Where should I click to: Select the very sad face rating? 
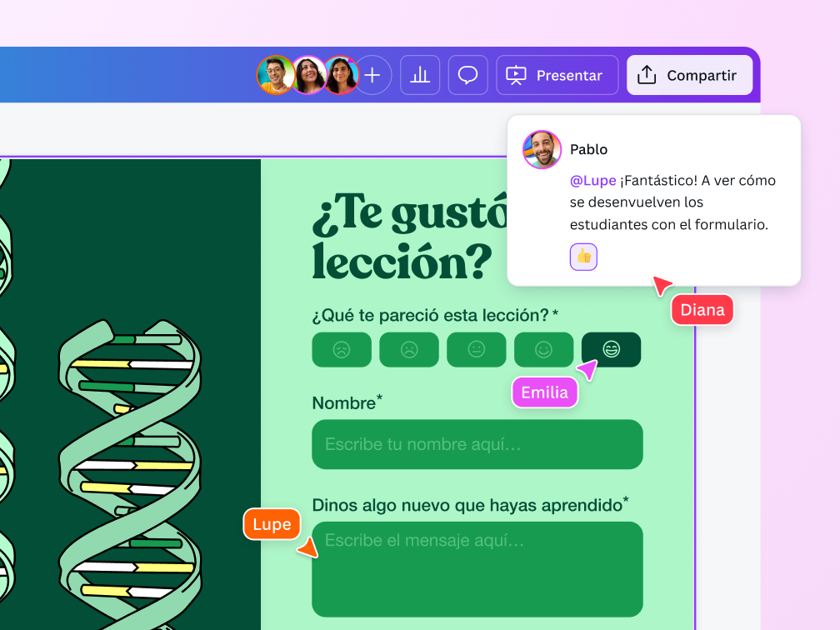click(342, 349)
